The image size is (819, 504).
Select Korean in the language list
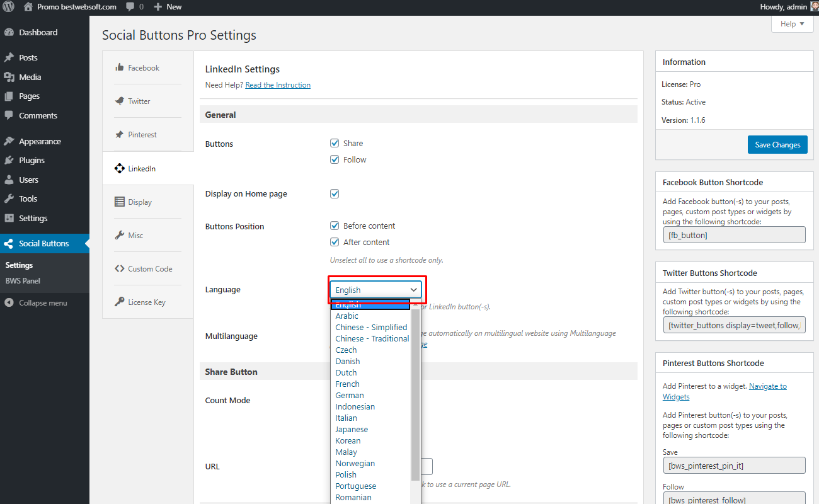[370, 441]
